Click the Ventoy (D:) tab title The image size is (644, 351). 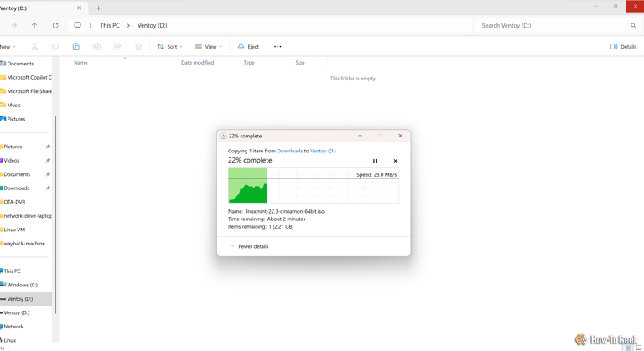[13, 8]
